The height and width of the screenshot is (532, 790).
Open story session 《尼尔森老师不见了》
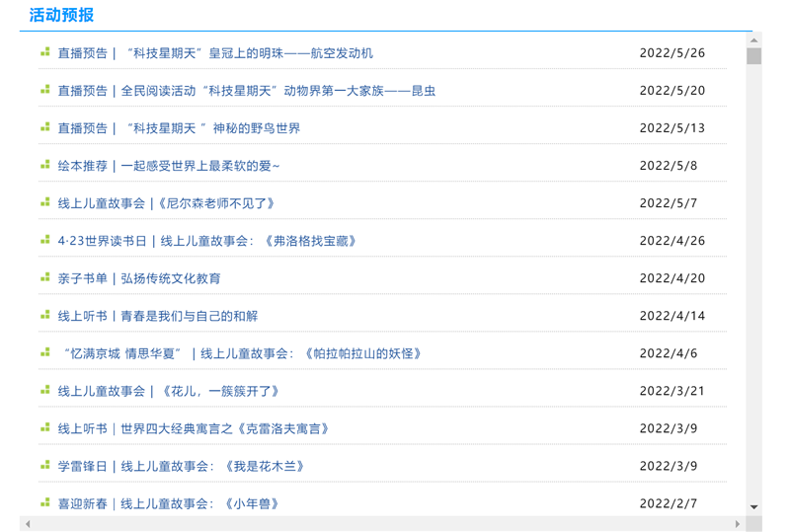(166, 203)
